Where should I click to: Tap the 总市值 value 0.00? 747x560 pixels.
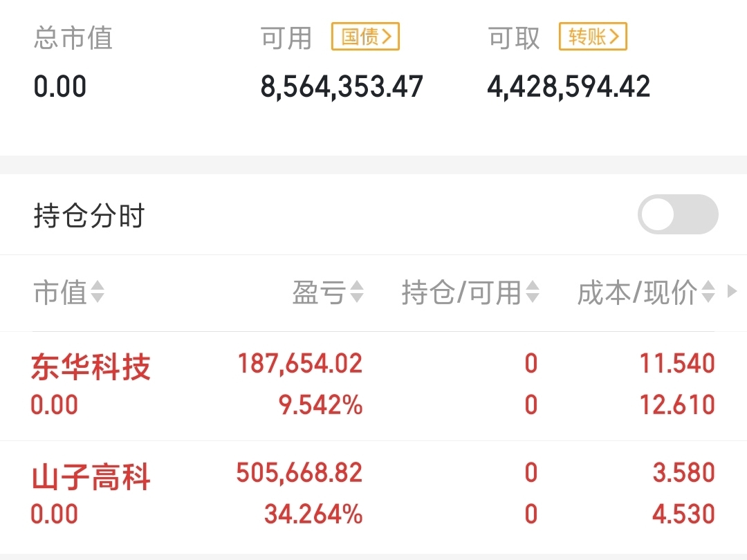coord(60,87)
